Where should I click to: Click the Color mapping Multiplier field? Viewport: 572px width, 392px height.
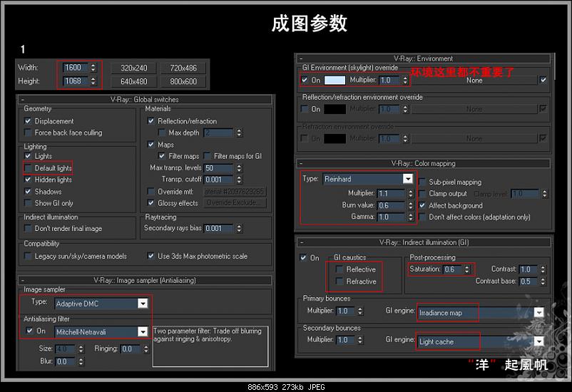pos(392,194)
